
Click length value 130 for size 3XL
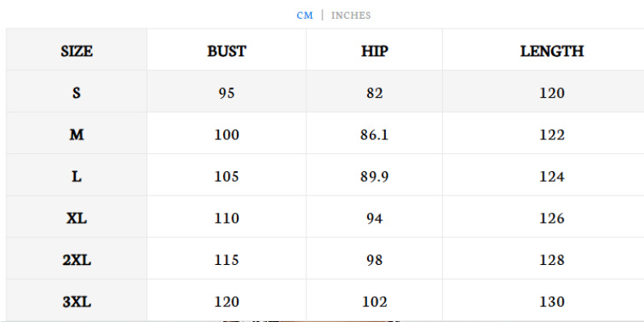[x=552, y=302]
